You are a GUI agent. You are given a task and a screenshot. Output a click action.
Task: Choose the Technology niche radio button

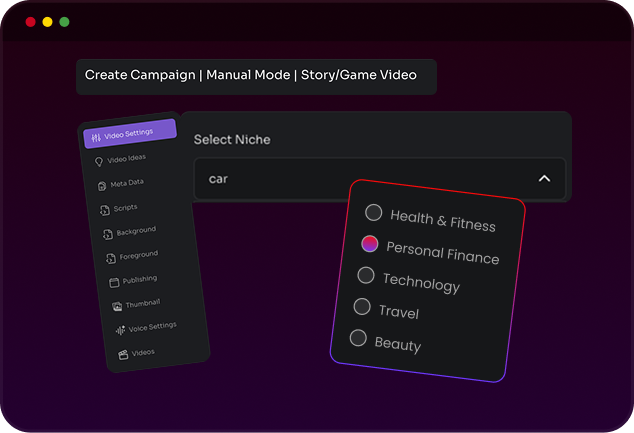click(366, 275)
